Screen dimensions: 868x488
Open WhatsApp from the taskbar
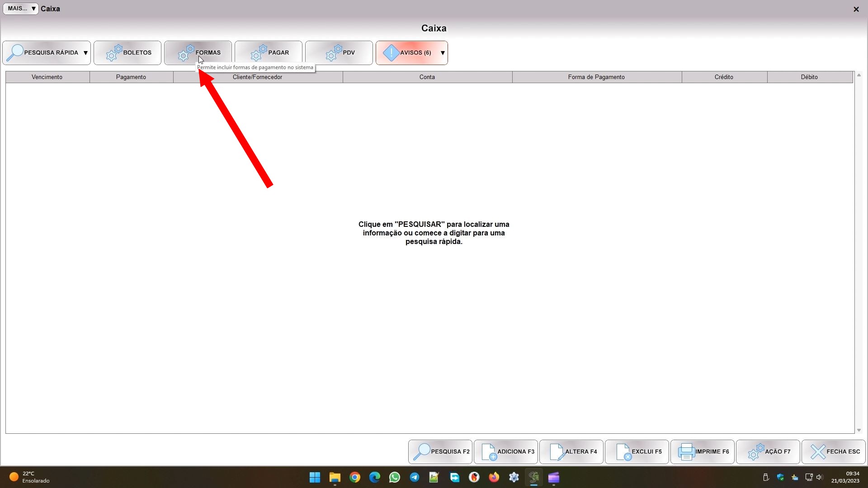tap(395, 477)
